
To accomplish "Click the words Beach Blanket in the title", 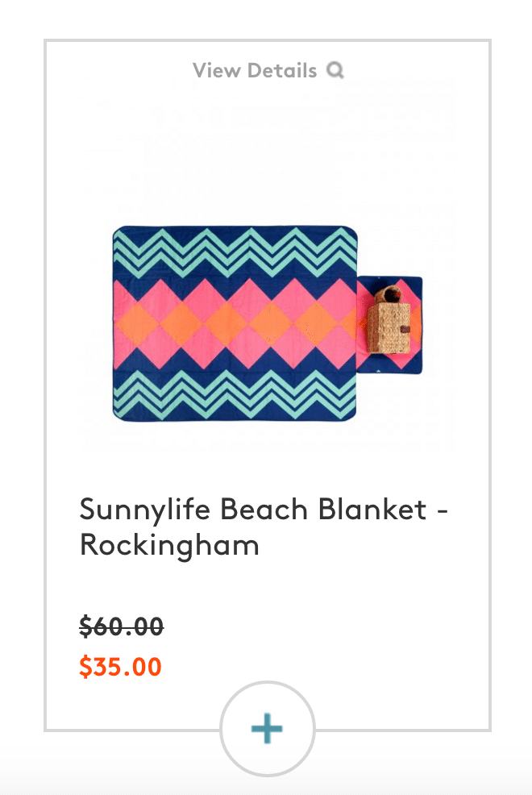I will click(x=323, y=509).
